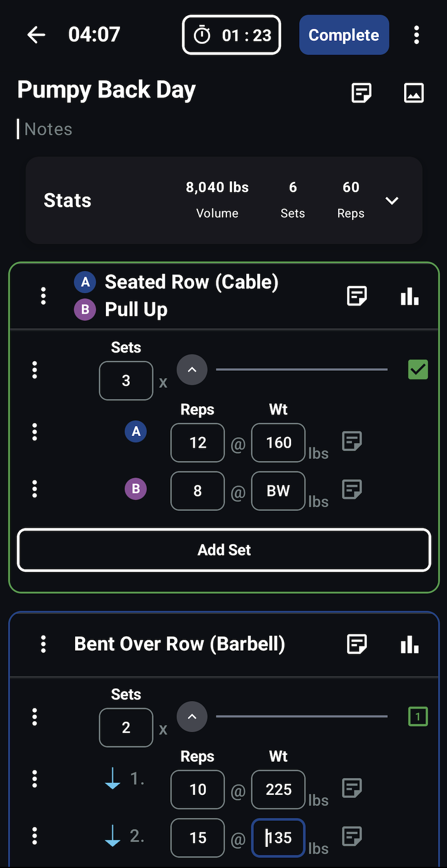Image resolution: width=447 pixels, height=868 pixels.
Task: Add a note to the Pull Up set
Action: click(352, 489)
